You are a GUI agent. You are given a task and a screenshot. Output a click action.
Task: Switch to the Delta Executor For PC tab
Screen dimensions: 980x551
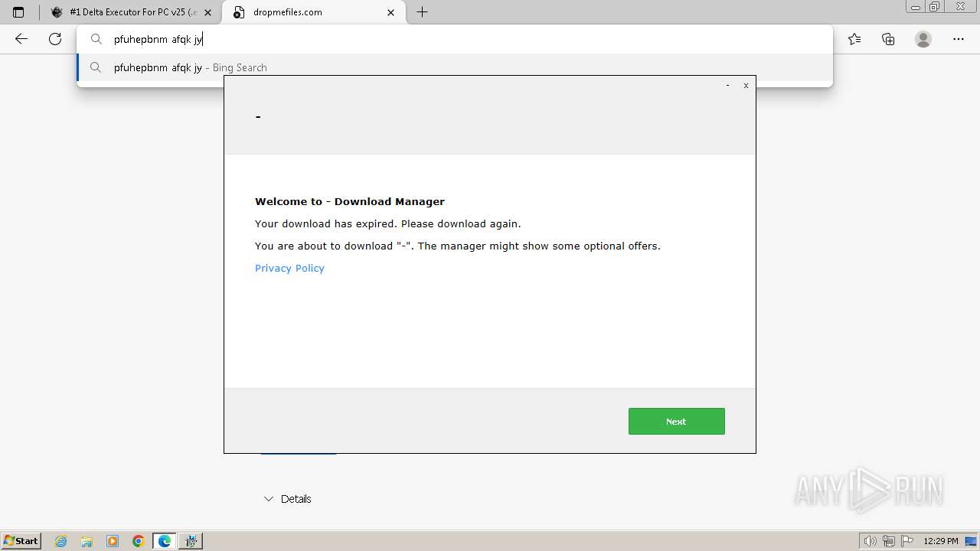point(130,12)
